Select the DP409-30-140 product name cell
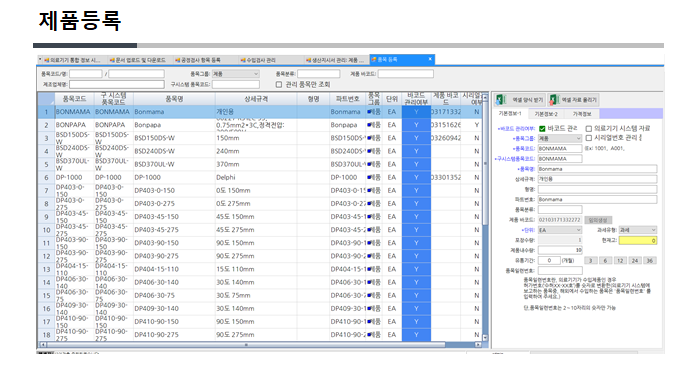 click(x=174, y=308)
